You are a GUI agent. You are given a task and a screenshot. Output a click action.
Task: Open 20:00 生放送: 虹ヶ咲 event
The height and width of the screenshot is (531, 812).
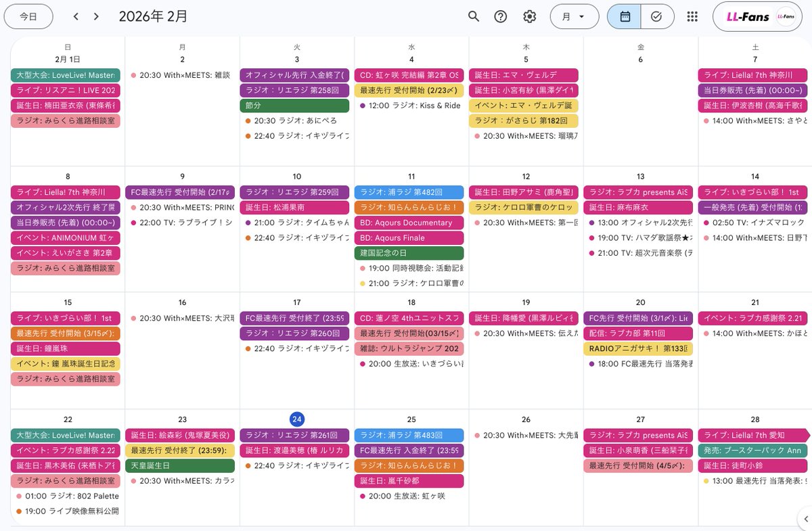(x=409, y=496)
